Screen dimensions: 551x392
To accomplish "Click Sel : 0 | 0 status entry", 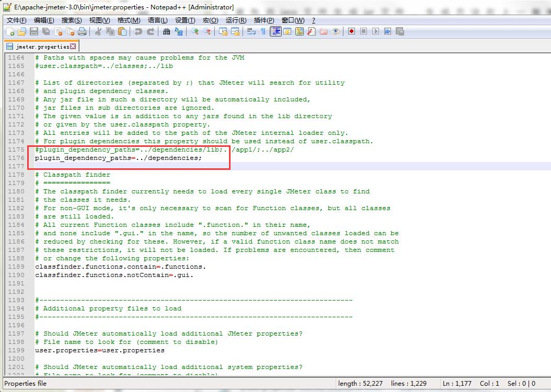I will pos(522,384).
